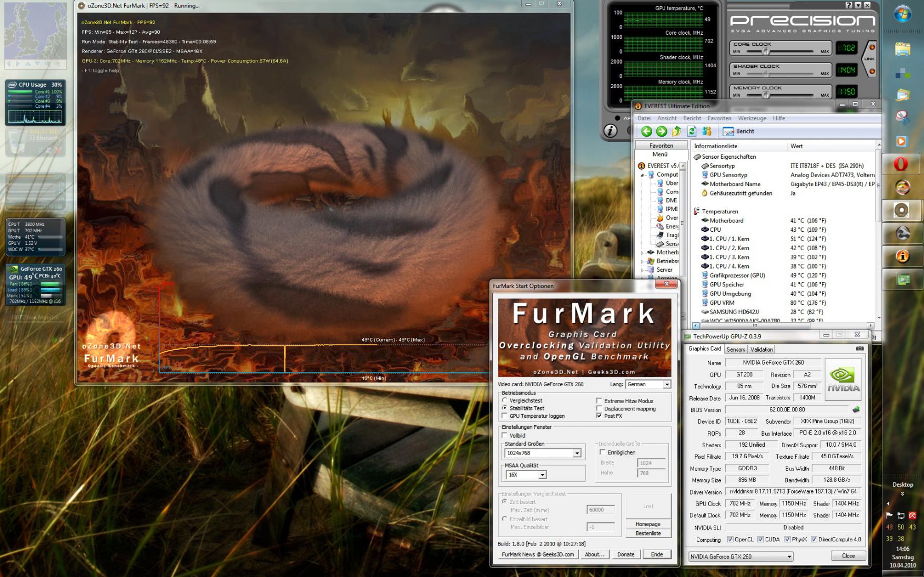
Task: Open the EVEREST users toolbar icon
Action: pyautogui.click(x=707, y=131)
